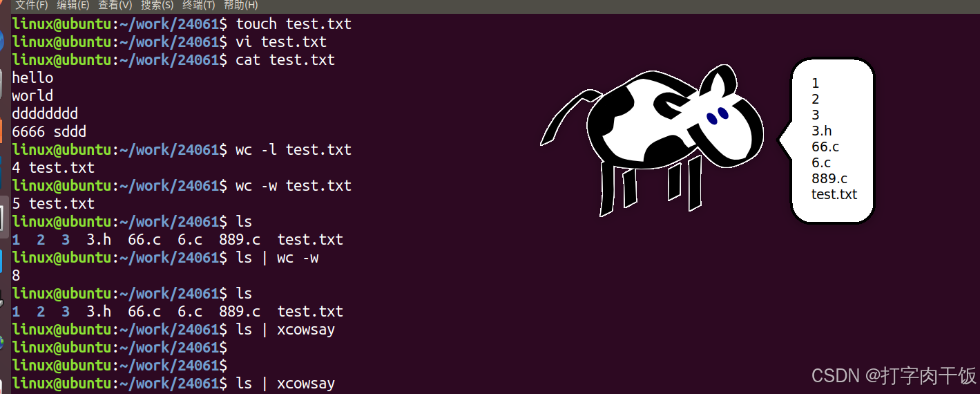
Task: Click the 'wc -l test.txt' command
Action: tap(294, 149)
